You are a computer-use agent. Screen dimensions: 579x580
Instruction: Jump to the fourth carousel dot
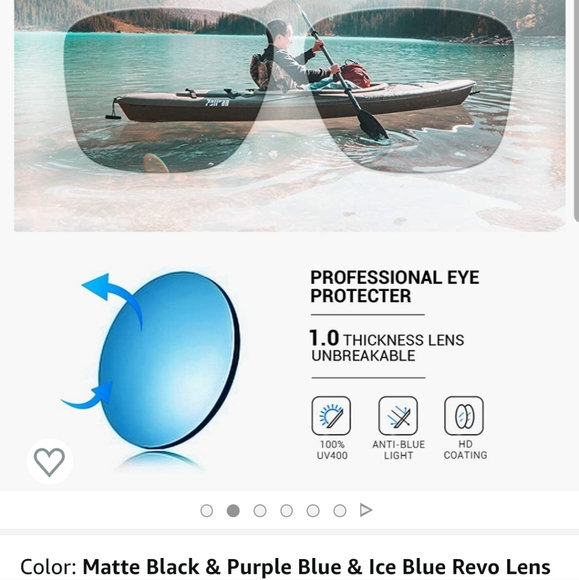point(286,511)
